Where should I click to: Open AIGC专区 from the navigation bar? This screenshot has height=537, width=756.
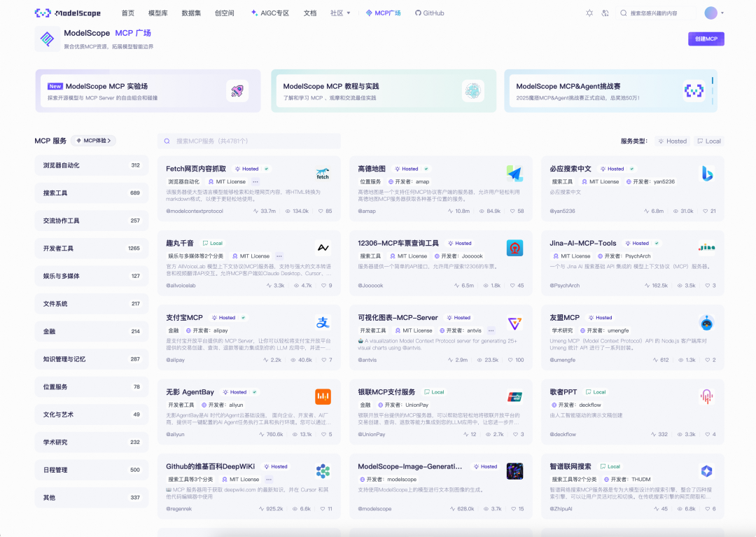point(270,13)
